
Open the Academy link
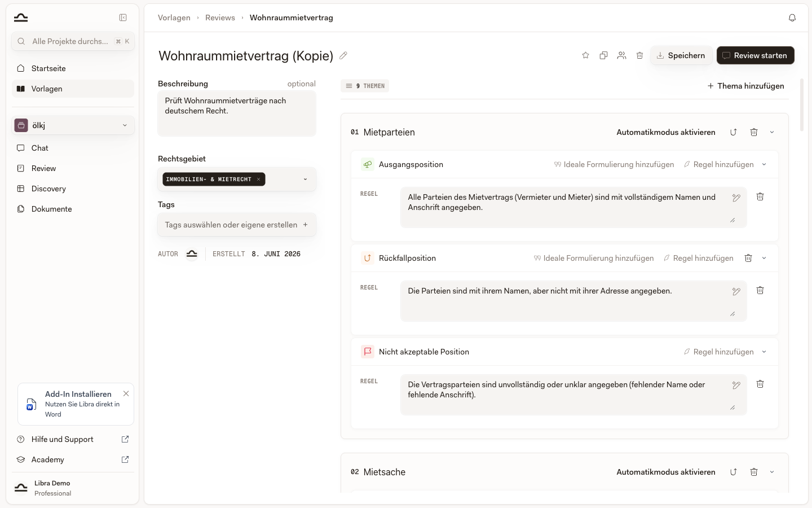tap(73, 459)
